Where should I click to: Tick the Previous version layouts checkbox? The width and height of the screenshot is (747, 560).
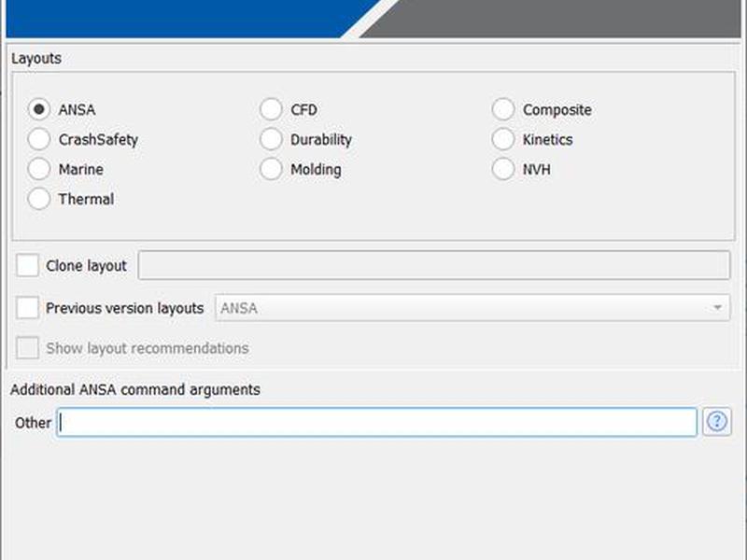[x=27, y=308]
